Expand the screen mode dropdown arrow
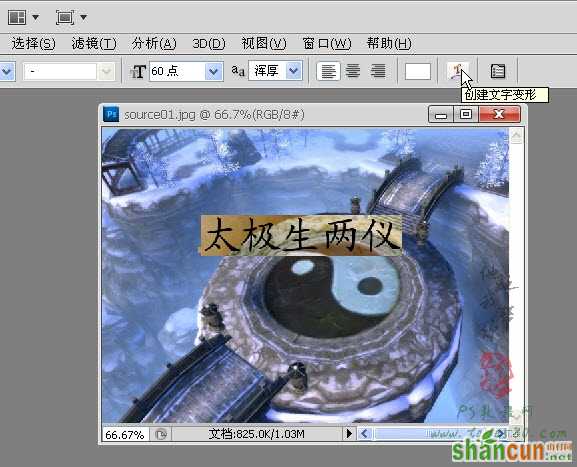The image size is (577, 467). (84, 17)
